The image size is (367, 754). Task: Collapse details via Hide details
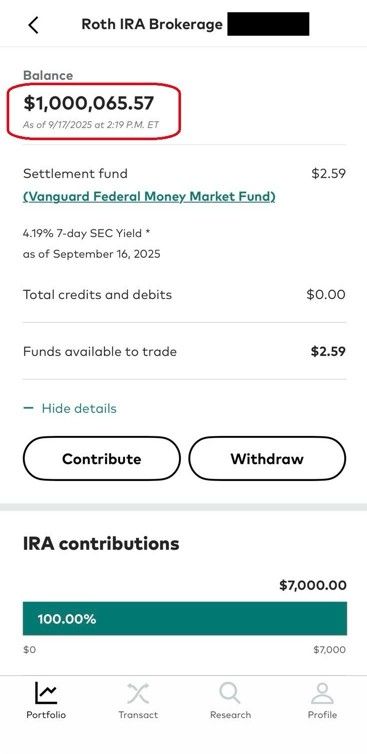pos(79,408)
